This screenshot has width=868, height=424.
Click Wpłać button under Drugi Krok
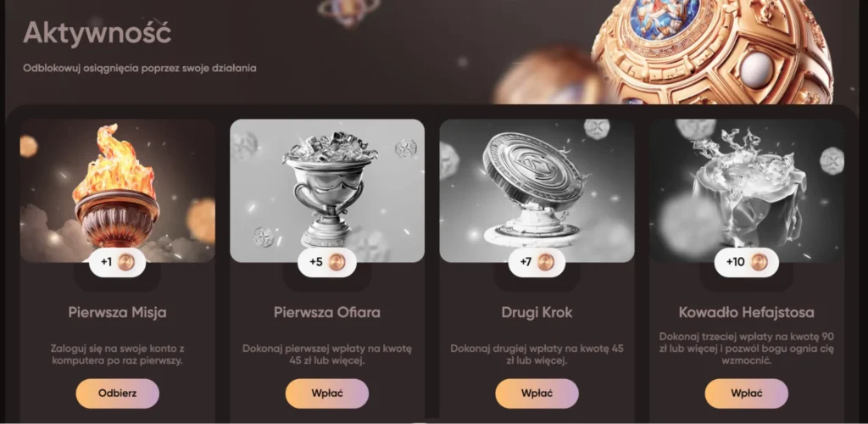click(x=537, y=393)
